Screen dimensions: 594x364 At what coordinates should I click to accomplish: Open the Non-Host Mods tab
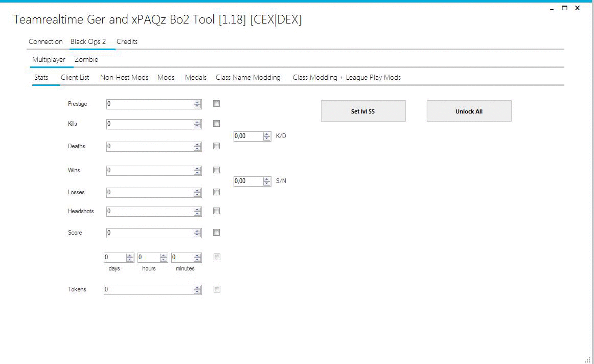(124, 77)
